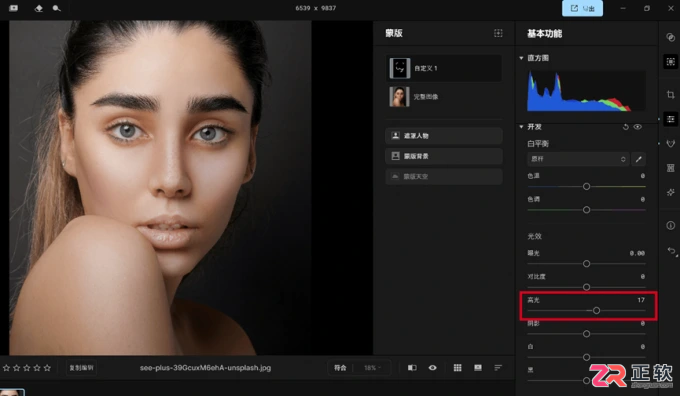The width and height of the screenshot is (680, 396).
Task: Click the 高光 slider handle
Action: point(596,311)
